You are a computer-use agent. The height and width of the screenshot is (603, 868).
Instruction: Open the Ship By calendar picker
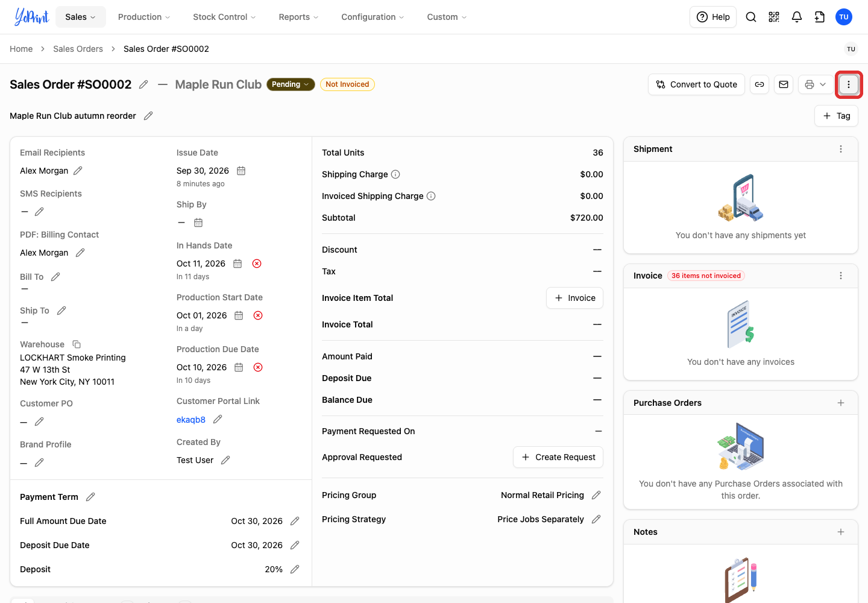point(198,223)
